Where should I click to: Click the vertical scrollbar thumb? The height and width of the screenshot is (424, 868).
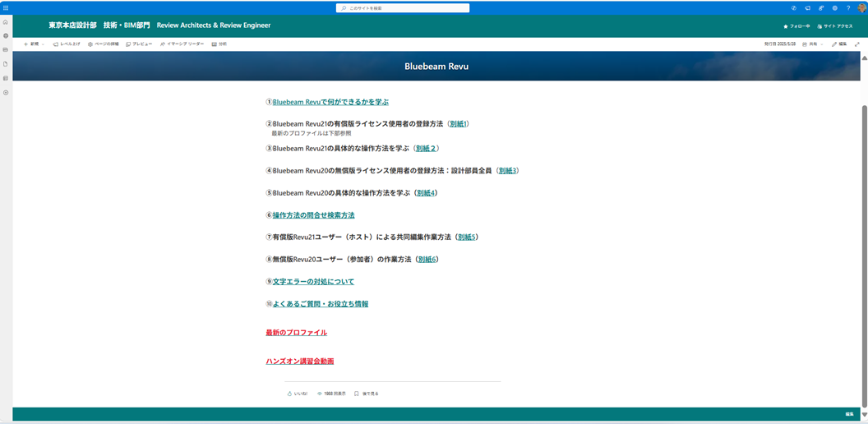coord(864,256)
